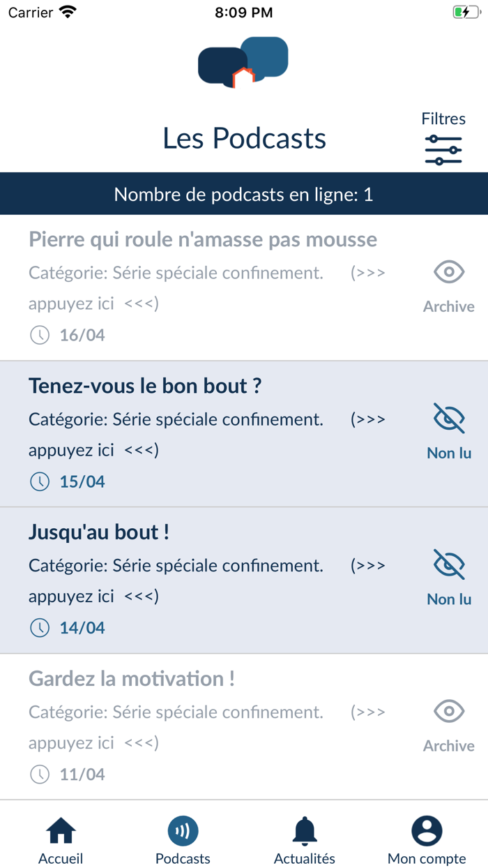The image size is (488, 868).
Task: Toggle Non lu icon on Tenez-vous le bon bout
Action: point(448,418)
